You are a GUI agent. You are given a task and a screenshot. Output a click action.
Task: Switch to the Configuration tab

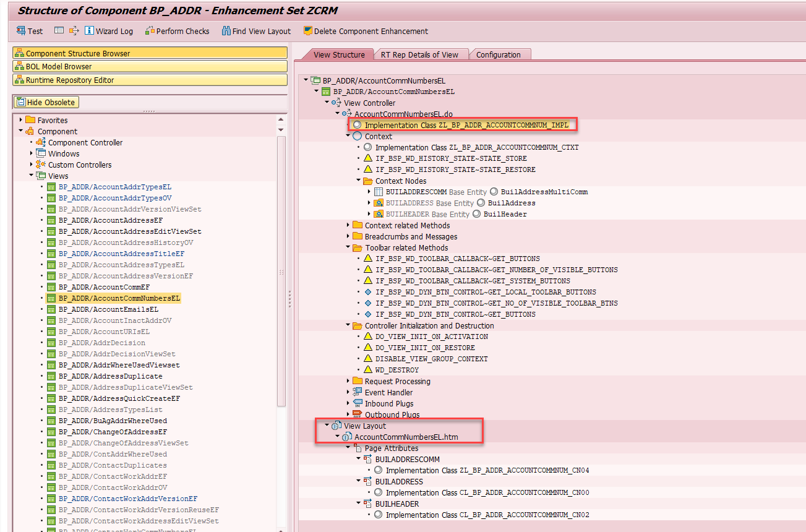[500, 54]
